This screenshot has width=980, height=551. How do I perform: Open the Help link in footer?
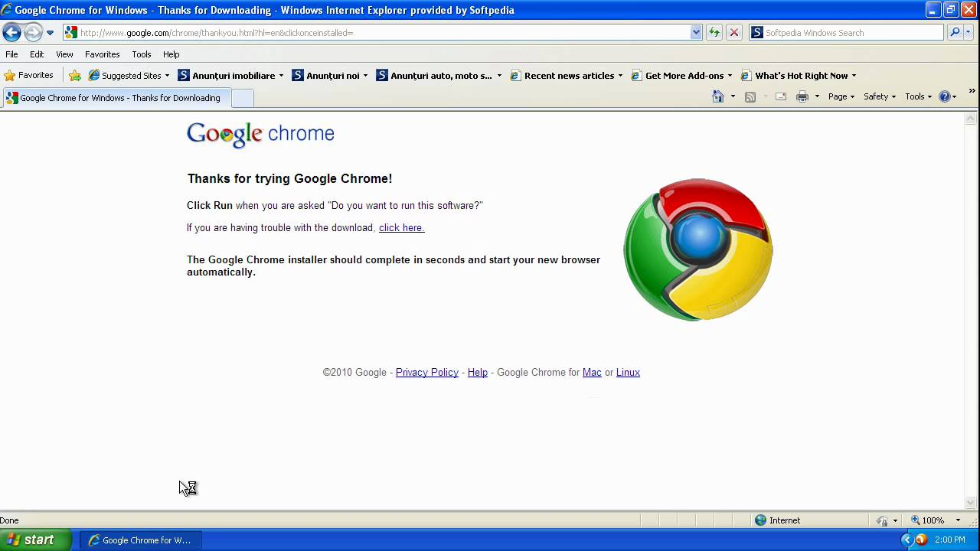pyautogui.click(x=478, y=372)
